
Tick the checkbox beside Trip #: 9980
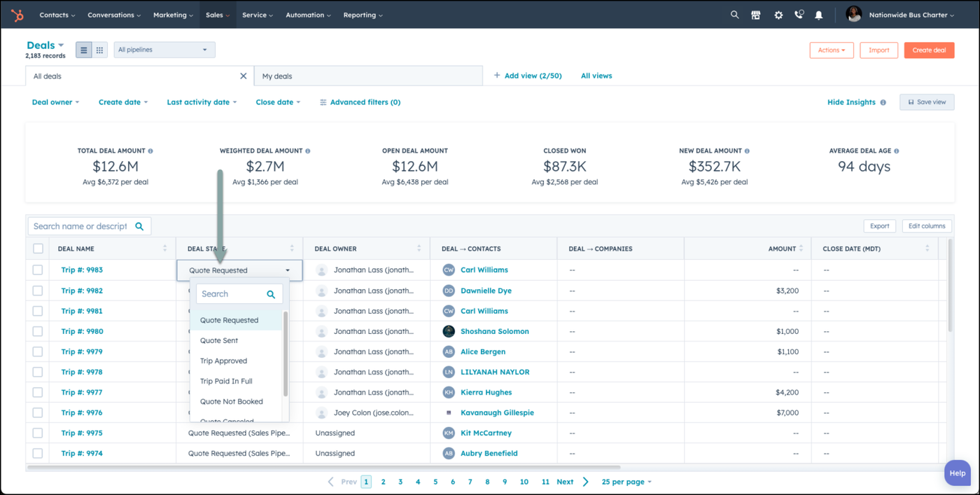point(38,331)
